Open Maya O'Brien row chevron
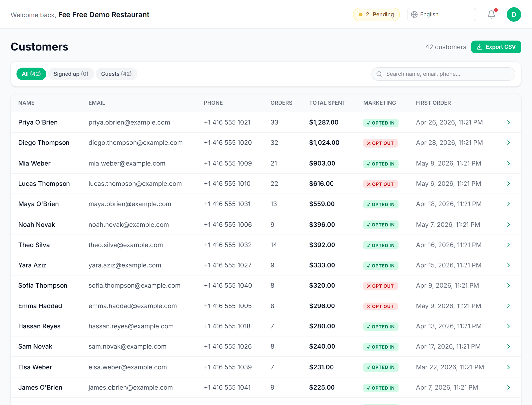Image resolution: width=532 pixels, height=405 pixels. coord(508,204)
